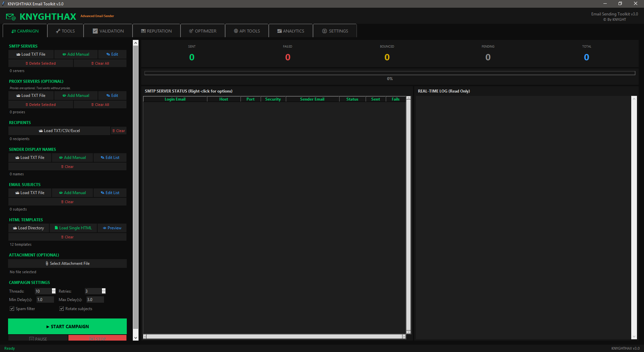Click the Host column header
The width and height of the screenshot is (644, 352).
click(x=224, y=99)
